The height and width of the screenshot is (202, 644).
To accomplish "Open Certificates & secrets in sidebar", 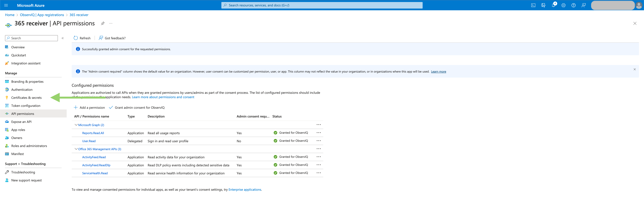I will tap(26, 98).
